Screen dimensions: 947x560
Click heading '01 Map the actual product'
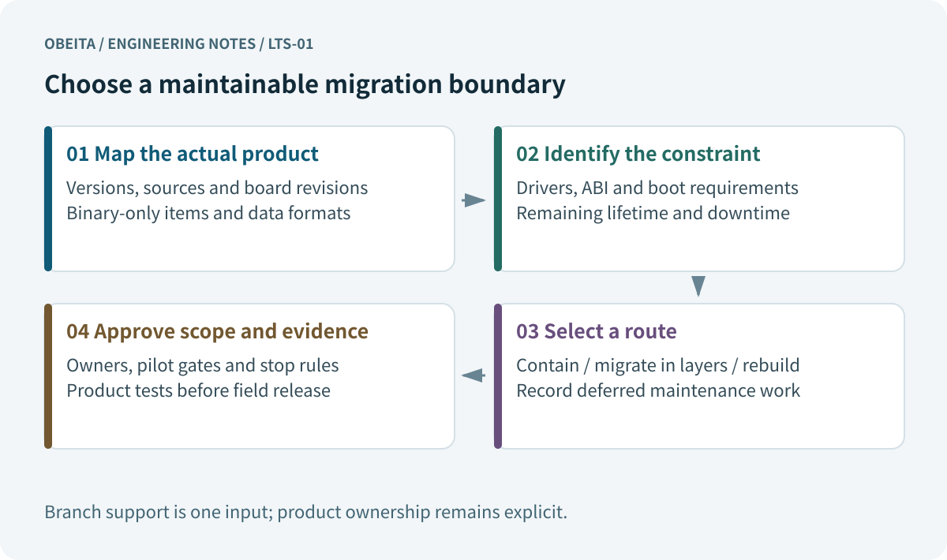(193, 154)
